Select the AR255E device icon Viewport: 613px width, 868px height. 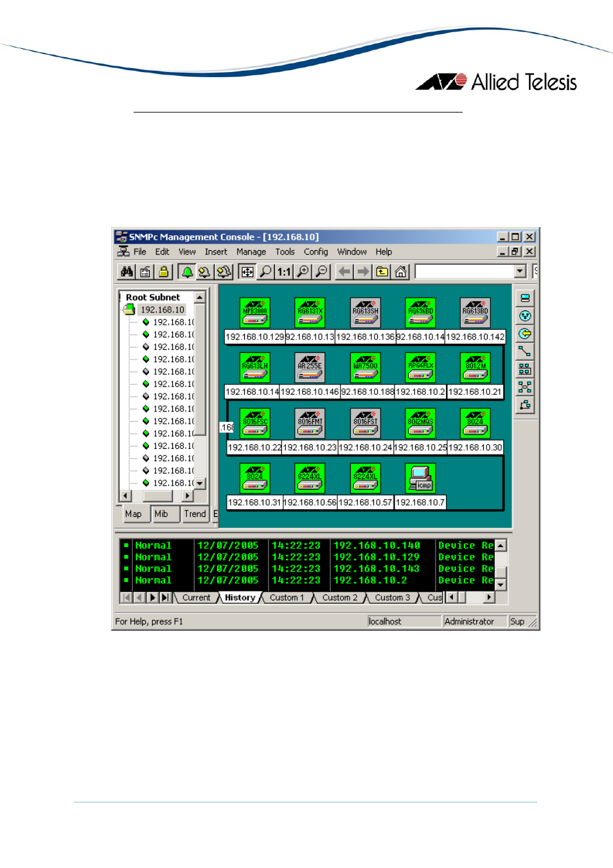click(x=310, y=368)
